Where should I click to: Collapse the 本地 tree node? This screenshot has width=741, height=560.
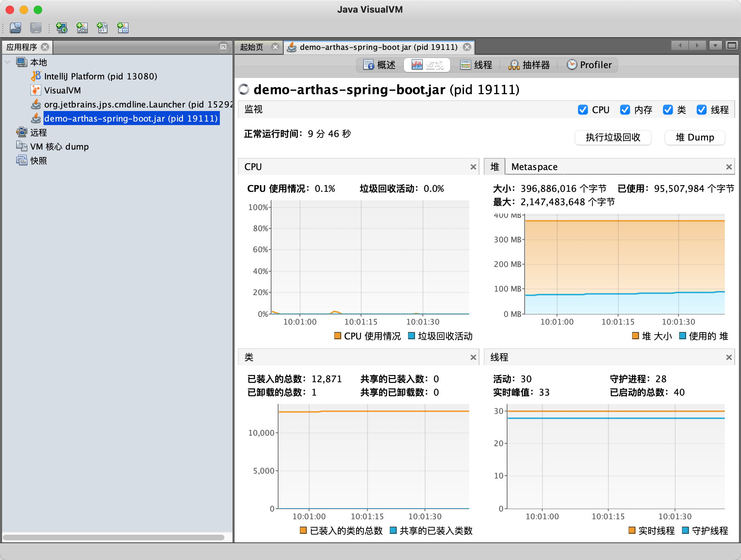(x=8, y=62)
